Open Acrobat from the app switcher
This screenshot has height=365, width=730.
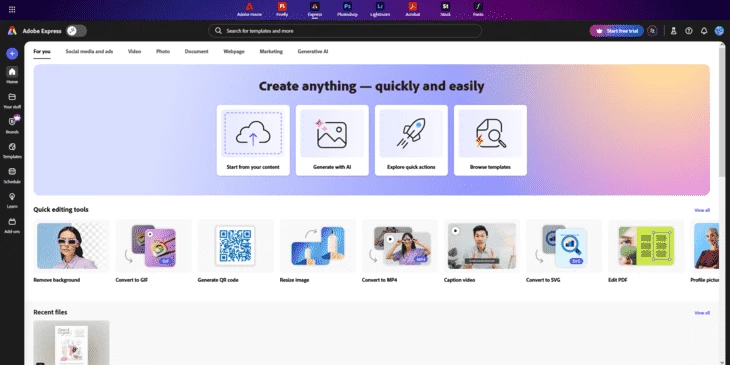[x=412, y=9]
